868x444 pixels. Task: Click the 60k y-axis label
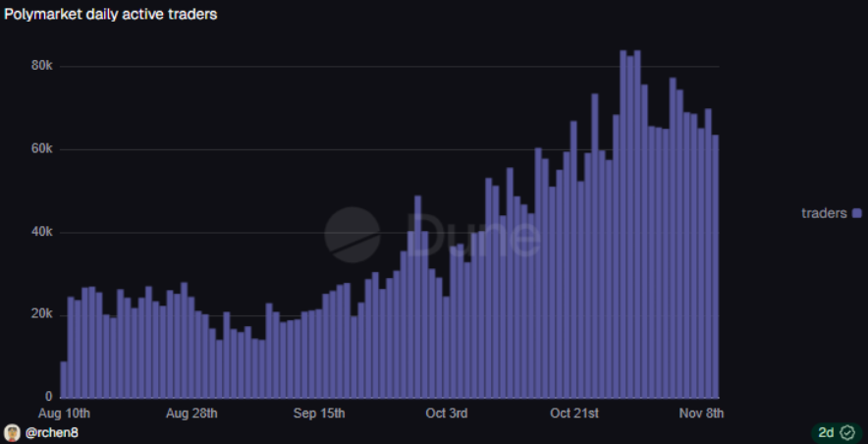42,149
